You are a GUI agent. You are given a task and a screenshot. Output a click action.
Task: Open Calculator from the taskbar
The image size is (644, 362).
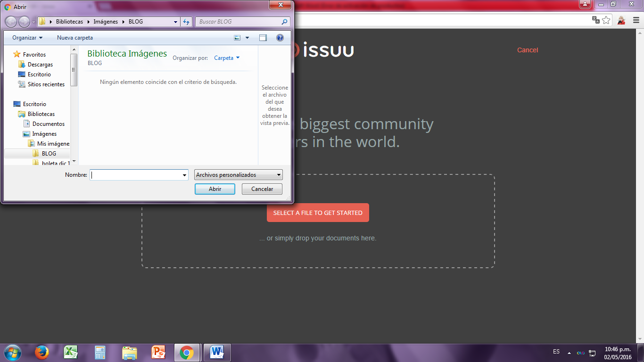tap(100, 353)
